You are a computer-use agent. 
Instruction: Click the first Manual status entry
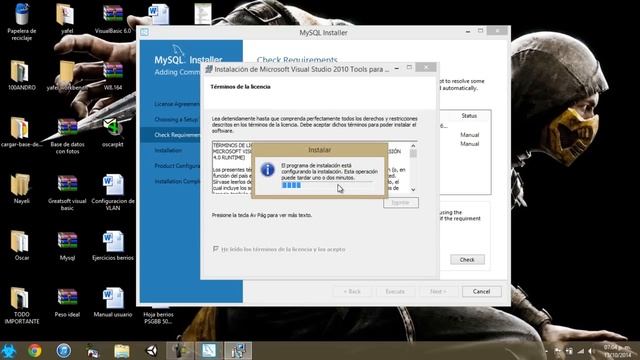[x=469, y=135]
